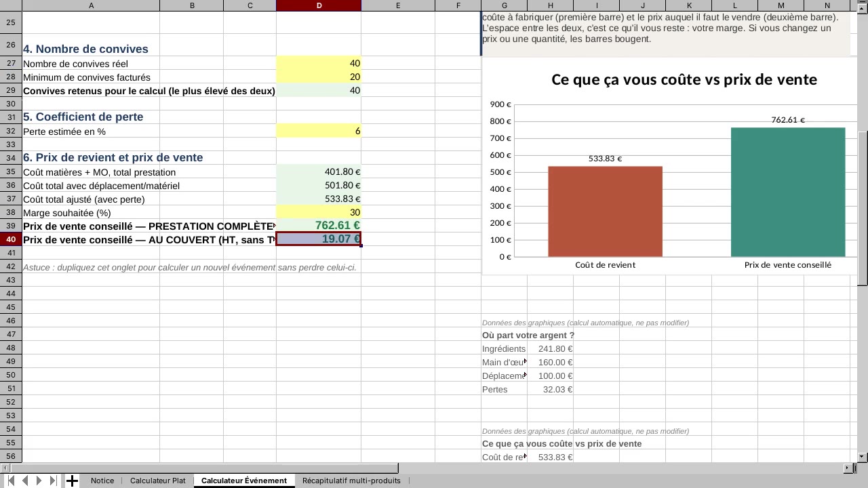
Task: Select column A header
Action: 91,5
